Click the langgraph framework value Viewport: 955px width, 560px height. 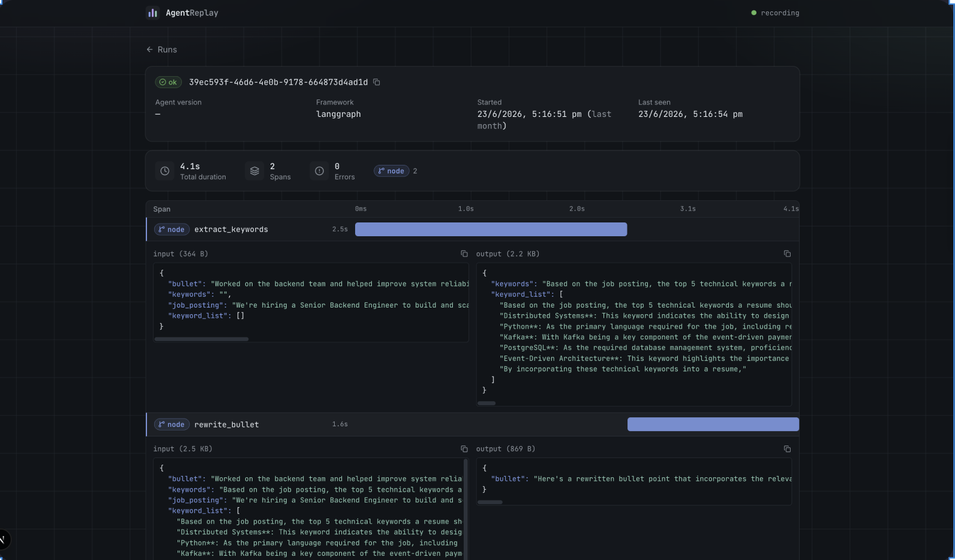point(338,114)
